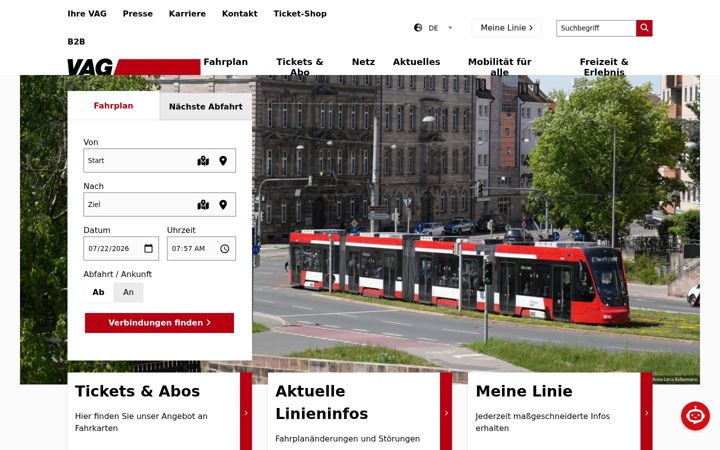This screenshot has height=450, width=720.
Task: Open the Kontakt link
Action: (x=239, y=14)
